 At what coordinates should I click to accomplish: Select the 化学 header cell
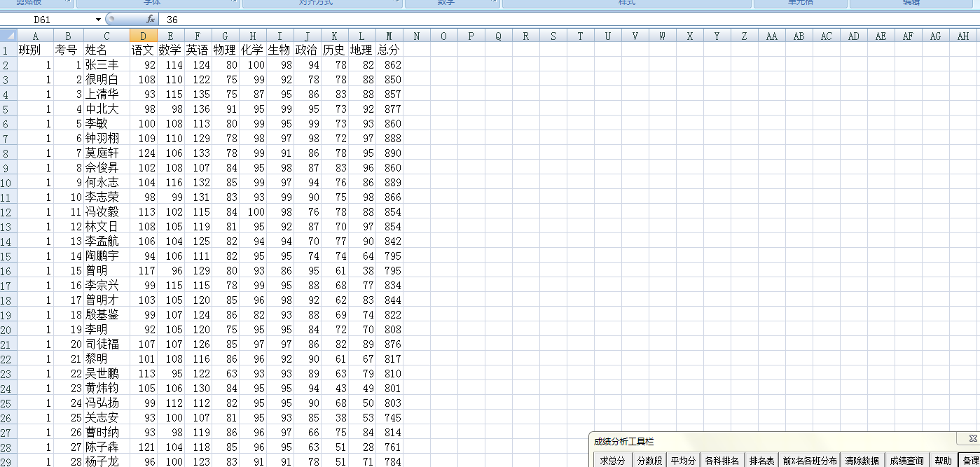click(x=252, y=50)
